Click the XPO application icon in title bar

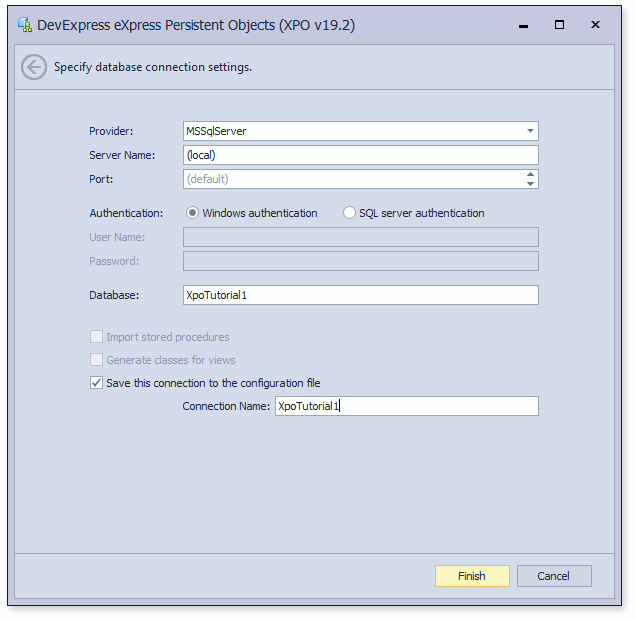point(25,25)
